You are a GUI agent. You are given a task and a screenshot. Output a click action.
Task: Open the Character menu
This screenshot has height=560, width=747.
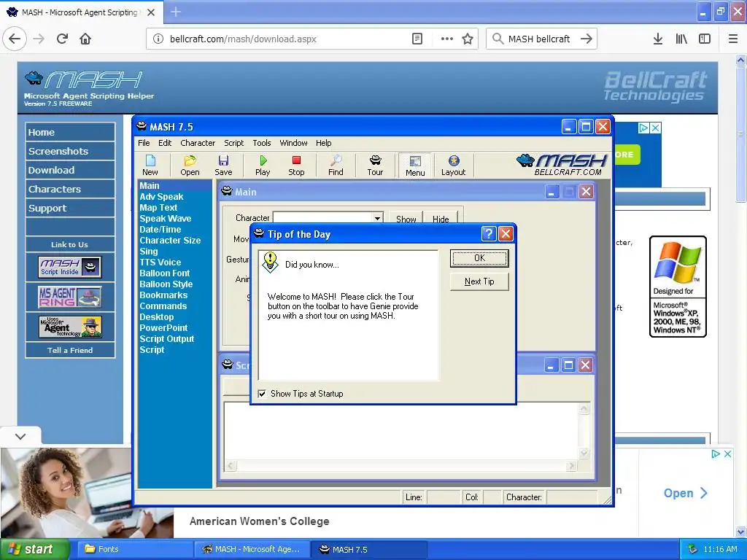pyautogui.click(x=198, y=143)
